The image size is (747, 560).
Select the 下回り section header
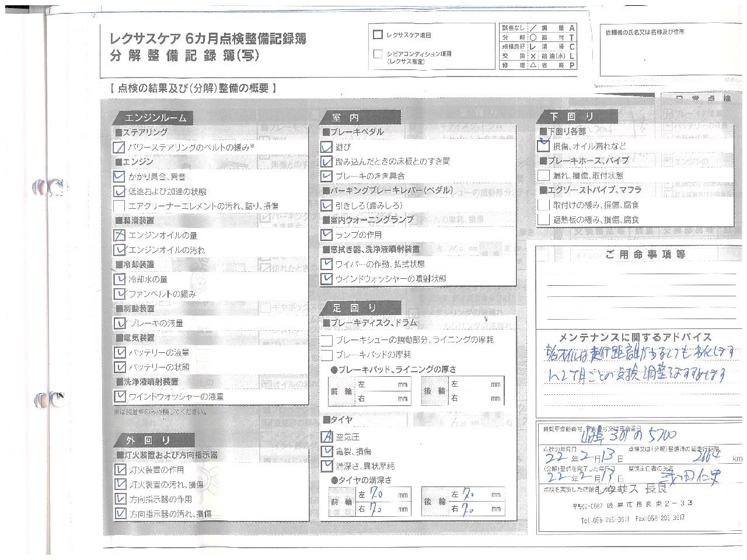pos(577,116)
